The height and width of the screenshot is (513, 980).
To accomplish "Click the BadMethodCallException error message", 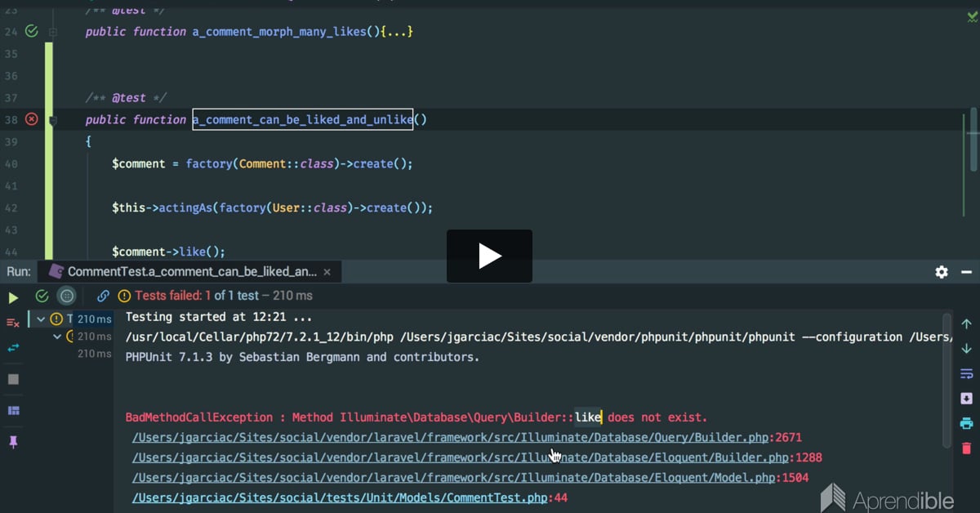I will (x=416, y=417).
